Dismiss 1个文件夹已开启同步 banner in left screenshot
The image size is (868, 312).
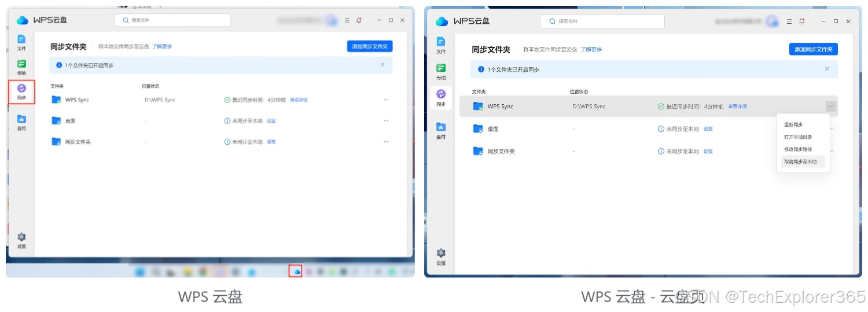tap(382, 65)
